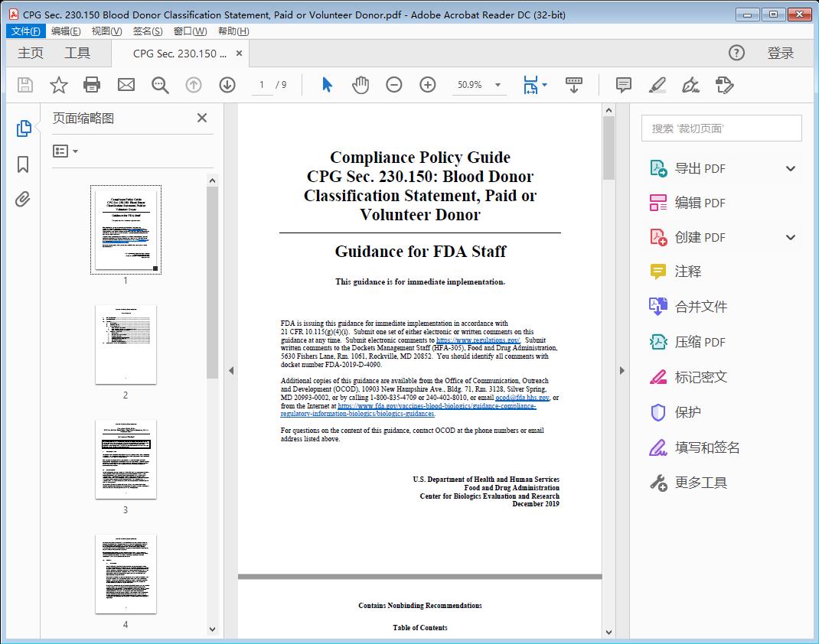Screen dimensions: 819x644
Task: Send file by email envelope icon
Action: [x=126, y=85]
